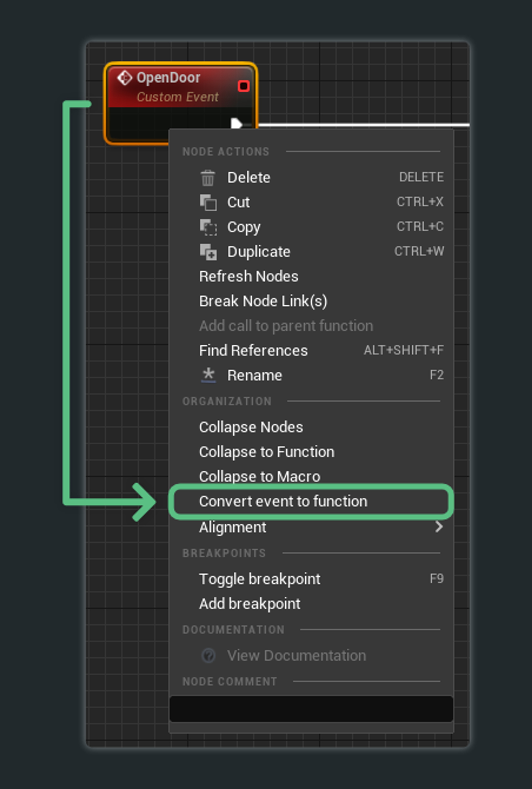Choose Collapse to Function
Viewport: 532px width, 789px height.
[267, 452]
